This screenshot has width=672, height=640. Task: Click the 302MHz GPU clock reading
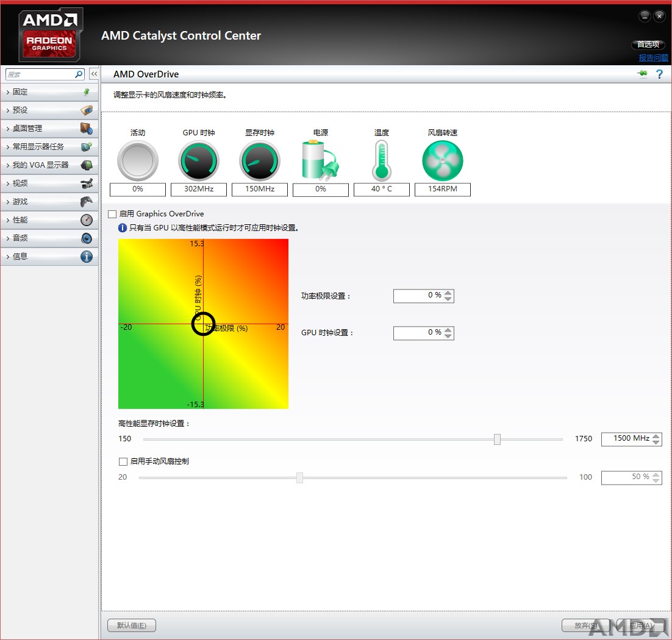[199, 190]
